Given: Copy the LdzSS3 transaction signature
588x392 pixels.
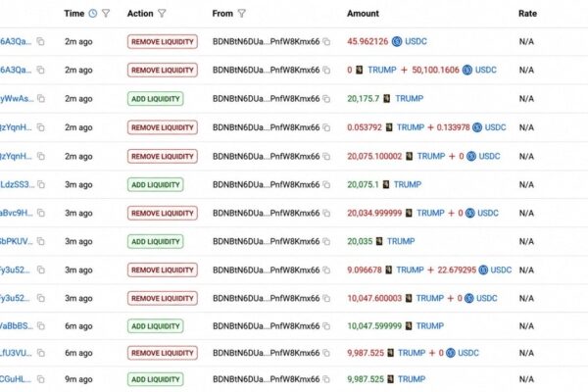Looking at the screenshot, I should pos(41,184).
